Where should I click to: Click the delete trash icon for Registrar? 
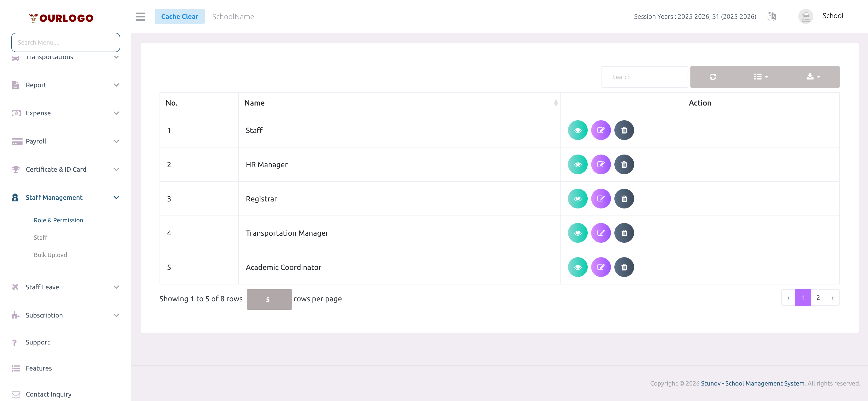pos(624,199)
